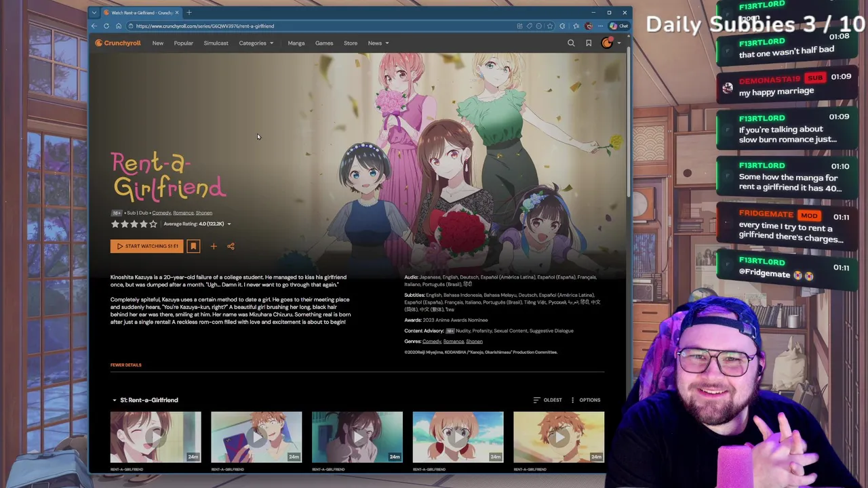This screenshot has height=488, width=868.
Task: Click the browser home icon
Action: 119,26
